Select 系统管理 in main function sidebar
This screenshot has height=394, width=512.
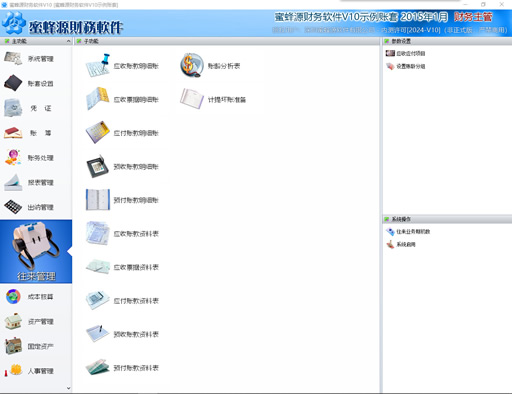click(36, 59)
